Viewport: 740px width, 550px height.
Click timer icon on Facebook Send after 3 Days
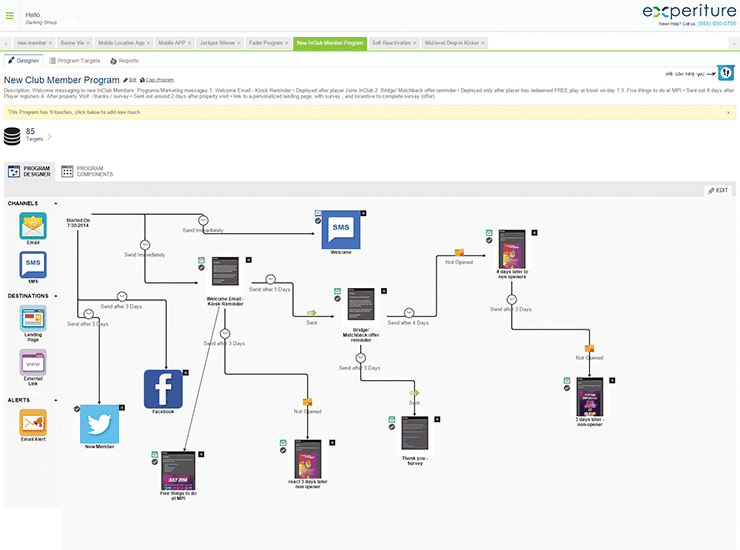tap(122, 296)
